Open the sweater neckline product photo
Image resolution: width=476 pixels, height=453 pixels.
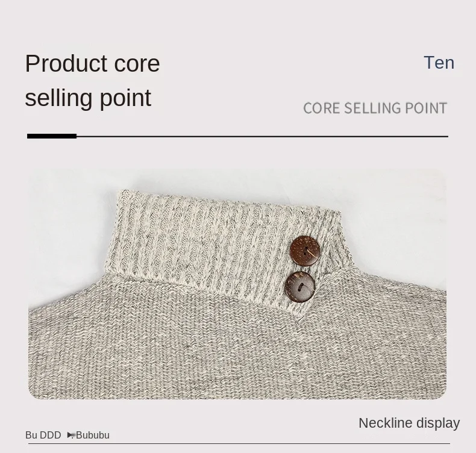click(x=237, y=284)
